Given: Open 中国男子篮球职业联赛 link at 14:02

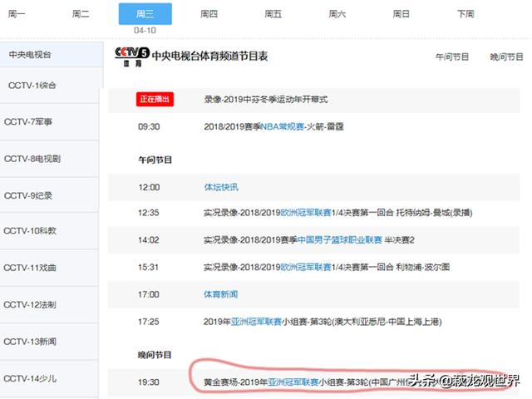Looking at the screenshot, I should coord(340,240).
